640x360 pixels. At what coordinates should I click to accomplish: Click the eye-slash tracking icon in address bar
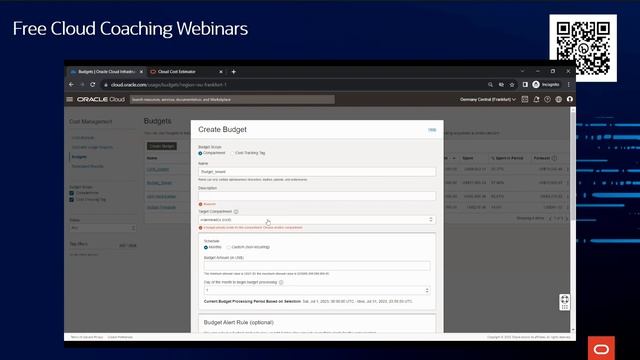pyautogui.click(x=501, y=84)
